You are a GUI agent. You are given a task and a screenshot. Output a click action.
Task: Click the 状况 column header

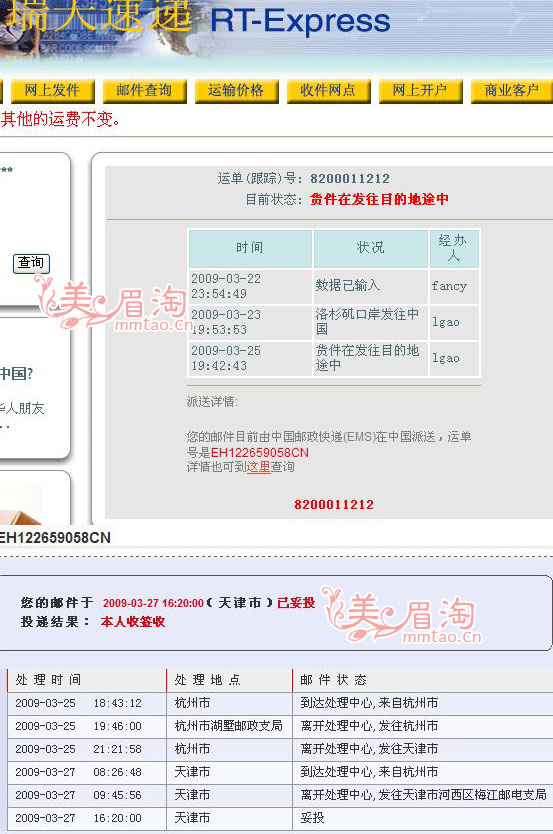[371, 248]
